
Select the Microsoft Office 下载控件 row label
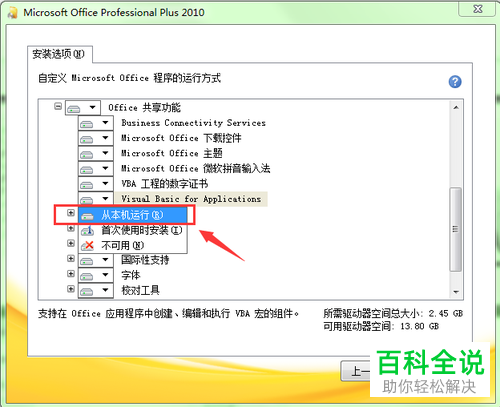click(181, 138)
